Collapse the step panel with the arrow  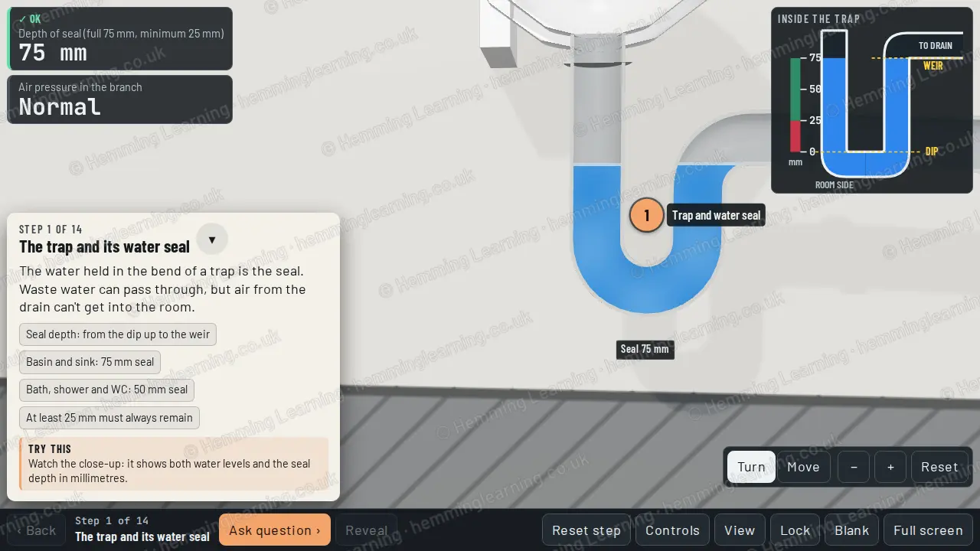pos(212,240)
